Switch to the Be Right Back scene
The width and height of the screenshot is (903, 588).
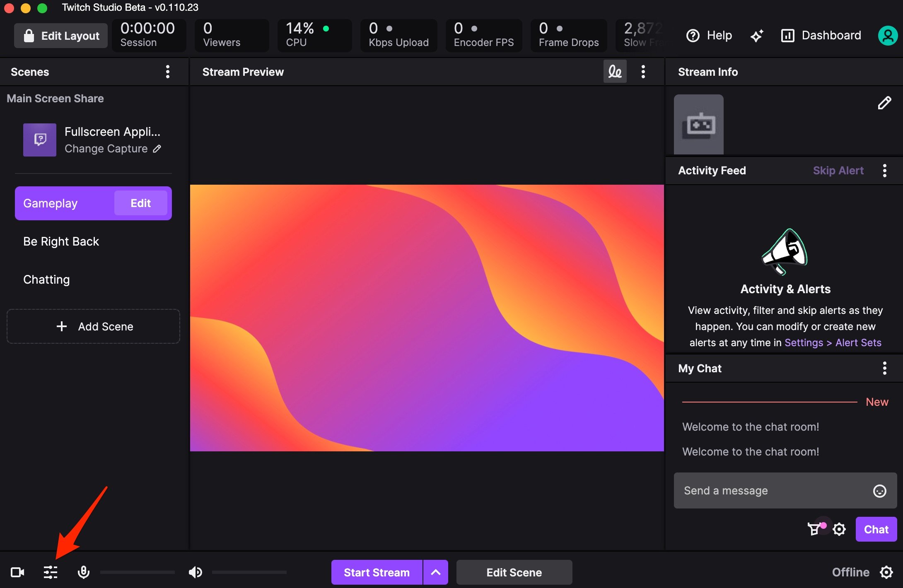click(61, 241)
